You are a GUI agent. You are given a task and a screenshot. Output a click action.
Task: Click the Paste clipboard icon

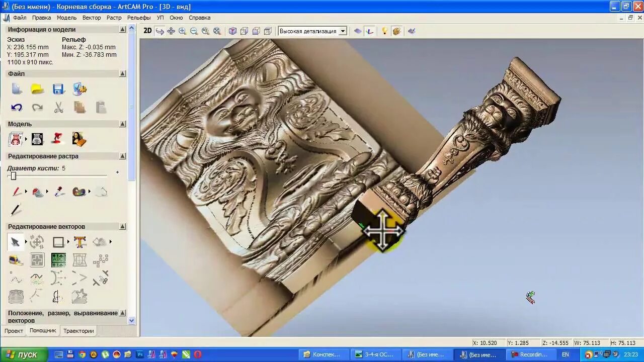pos(101,107)
